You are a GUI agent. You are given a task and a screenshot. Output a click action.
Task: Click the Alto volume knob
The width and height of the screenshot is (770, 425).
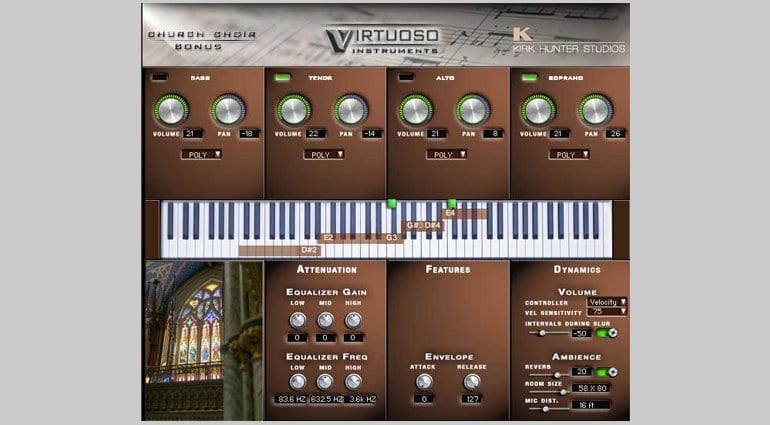tap(415, 110)
